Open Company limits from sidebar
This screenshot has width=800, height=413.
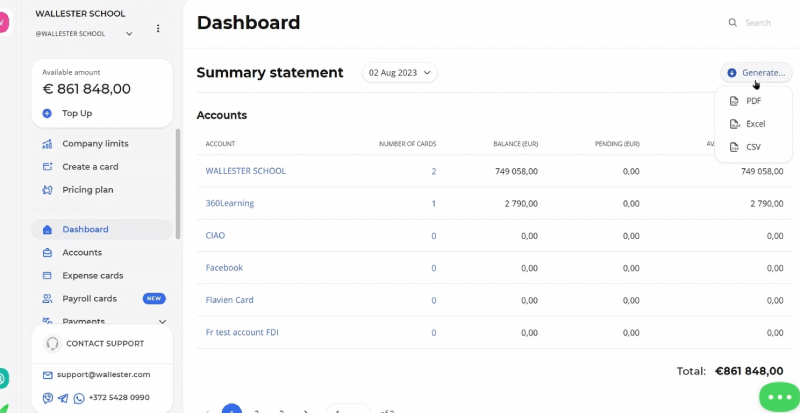tap(95, 144)
